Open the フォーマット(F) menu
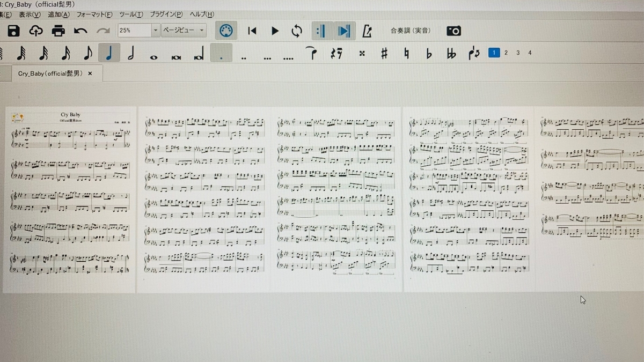This screenshot has width=644, height=362. [x=95, y=14]
